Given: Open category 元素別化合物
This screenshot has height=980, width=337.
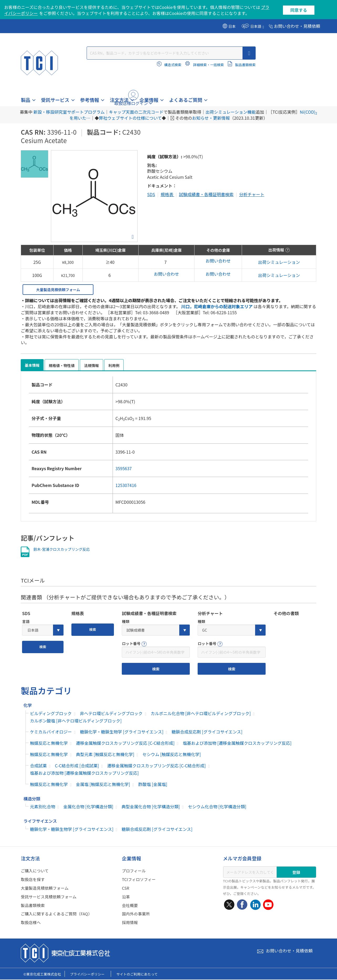Looking at the screenshot, I should click(43, 806).
